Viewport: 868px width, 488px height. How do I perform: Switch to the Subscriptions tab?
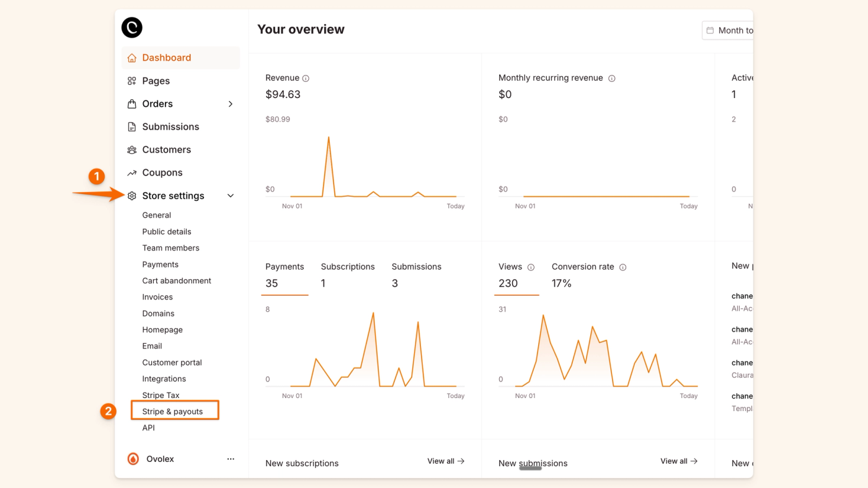(x=347, y=267)
